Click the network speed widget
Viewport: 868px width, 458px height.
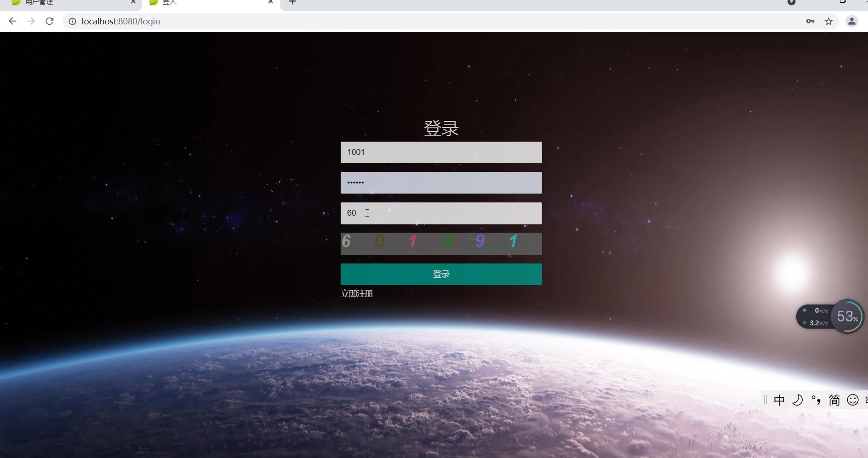(x=814, y=316)
